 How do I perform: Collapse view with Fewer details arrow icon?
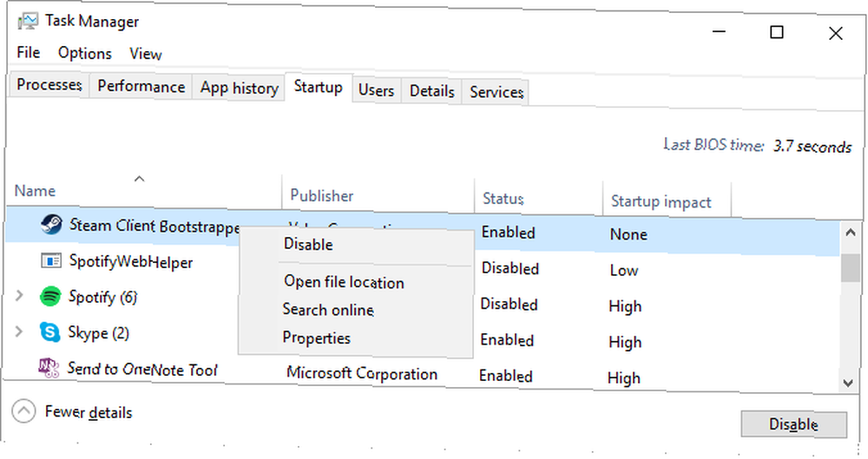coord(23,411)
